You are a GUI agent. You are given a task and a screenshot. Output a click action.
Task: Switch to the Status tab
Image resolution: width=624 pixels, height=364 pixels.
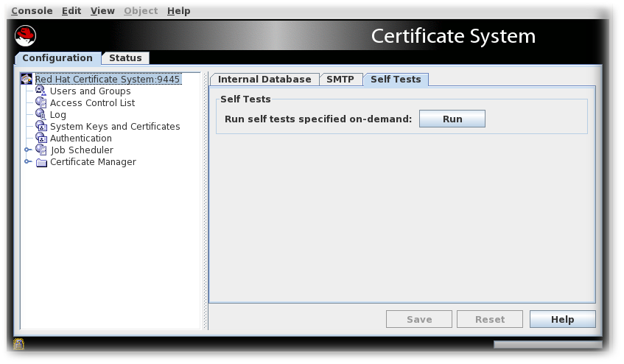tap(125, 58)
